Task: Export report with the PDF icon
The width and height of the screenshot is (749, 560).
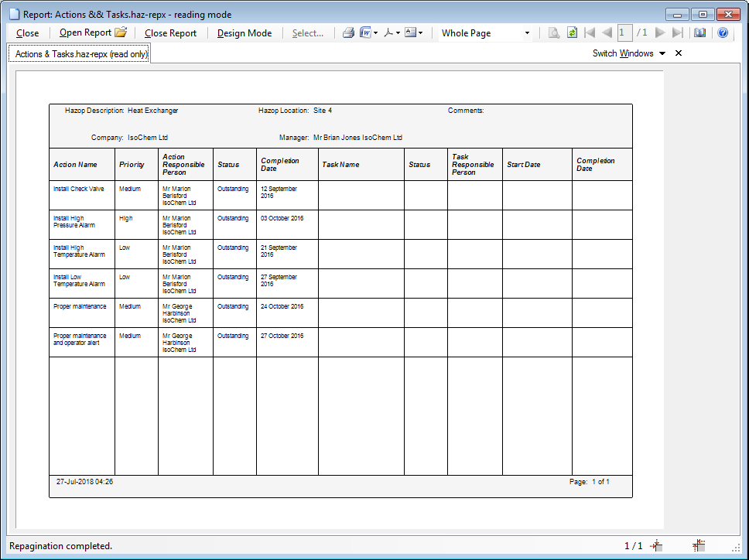Action: tap(388, 33)
